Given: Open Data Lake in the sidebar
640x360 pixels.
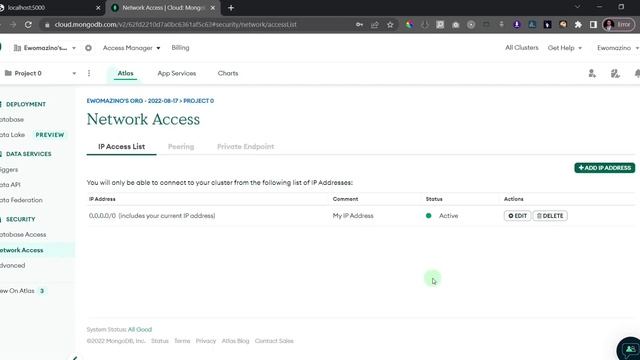Looking at the screenshot, I should point(13,135).
